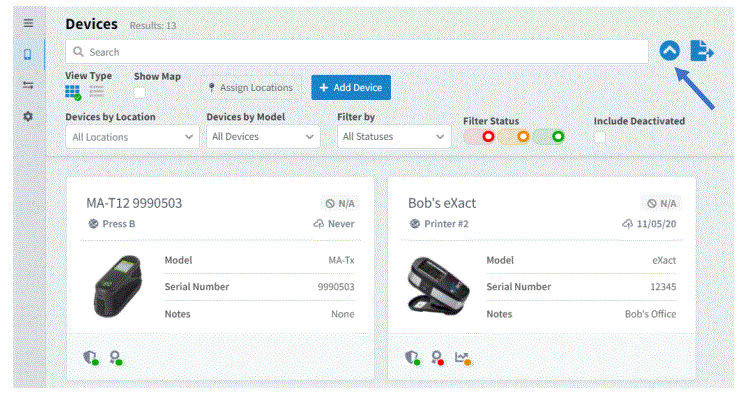This screenshot has height=396, width=749.
Task: Check the Include Deactivated checkbox
Action: pyautogui.click(x=599, y=138)
